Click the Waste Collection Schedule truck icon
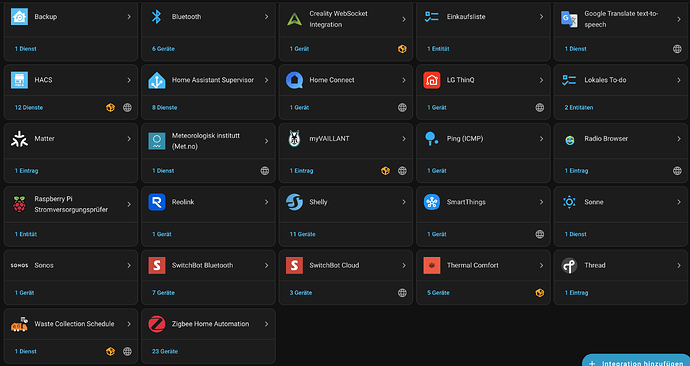This screenshot has height=366, width=690. [19, 324]
